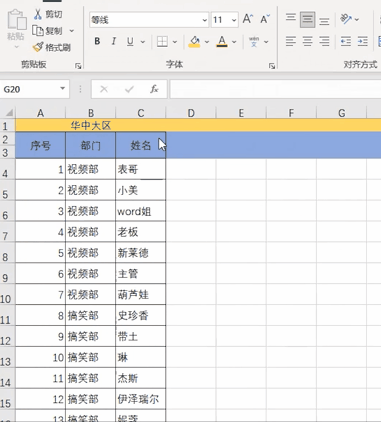Increase indent icon

(362, 42)
